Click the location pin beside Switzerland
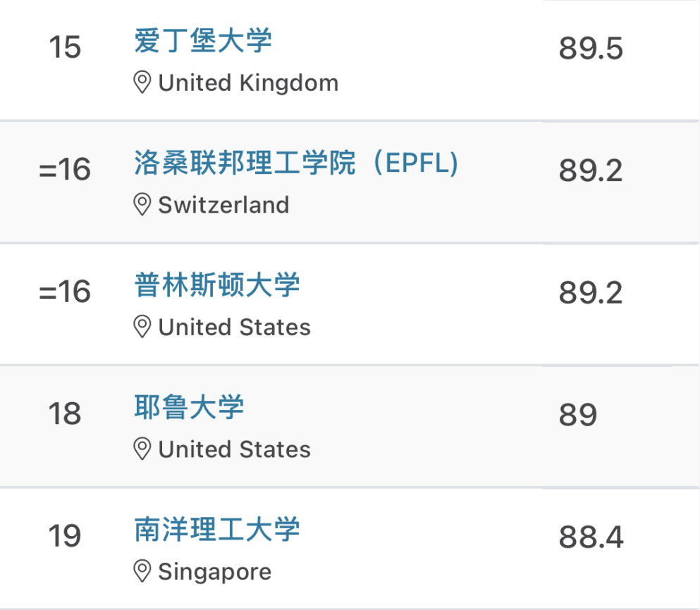Image resolution: width=700 pixels, height=610 pixels. click(x=142, y=205)
